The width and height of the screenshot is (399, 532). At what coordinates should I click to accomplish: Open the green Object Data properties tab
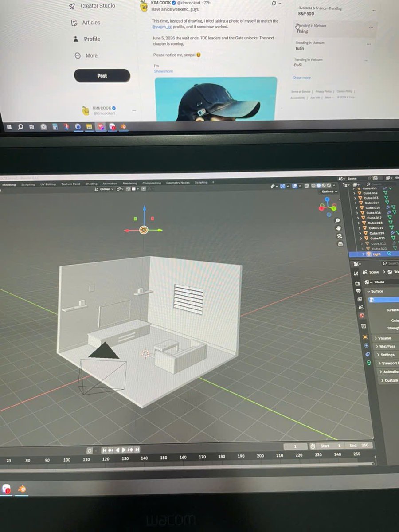click(369, 362)
